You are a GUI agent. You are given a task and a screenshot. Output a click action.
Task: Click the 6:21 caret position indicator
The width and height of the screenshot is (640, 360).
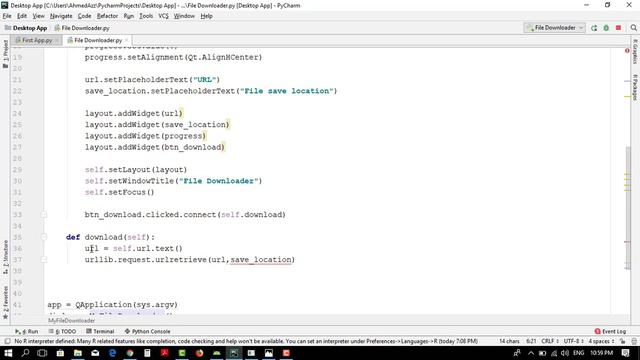coord(531,341)
